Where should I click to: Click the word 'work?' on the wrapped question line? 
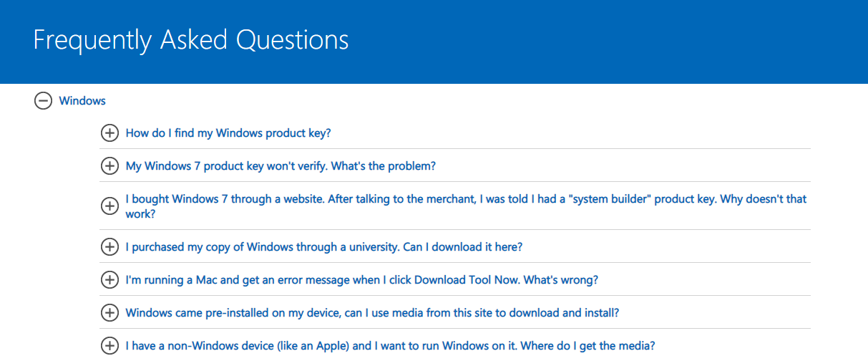tap(141, 213)
